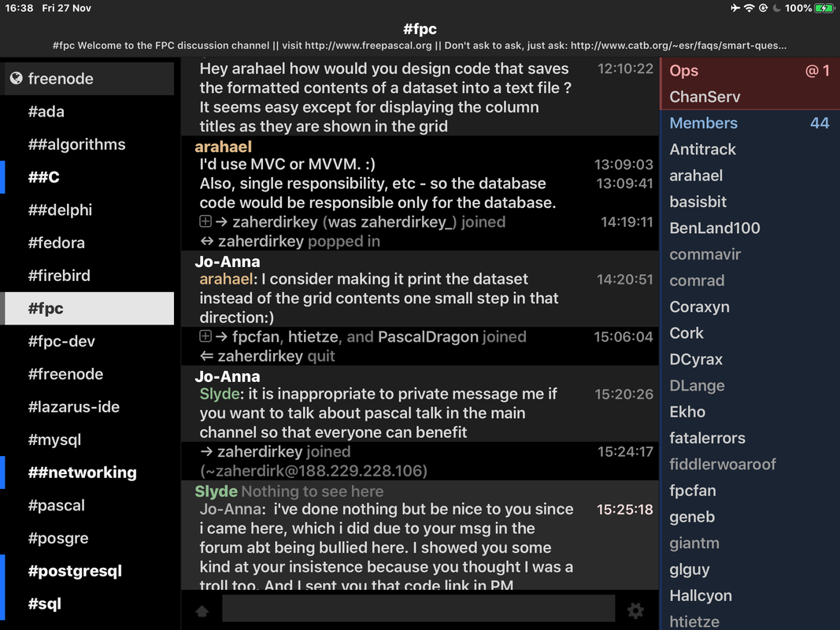Select member comrad

tap(750, 280)
